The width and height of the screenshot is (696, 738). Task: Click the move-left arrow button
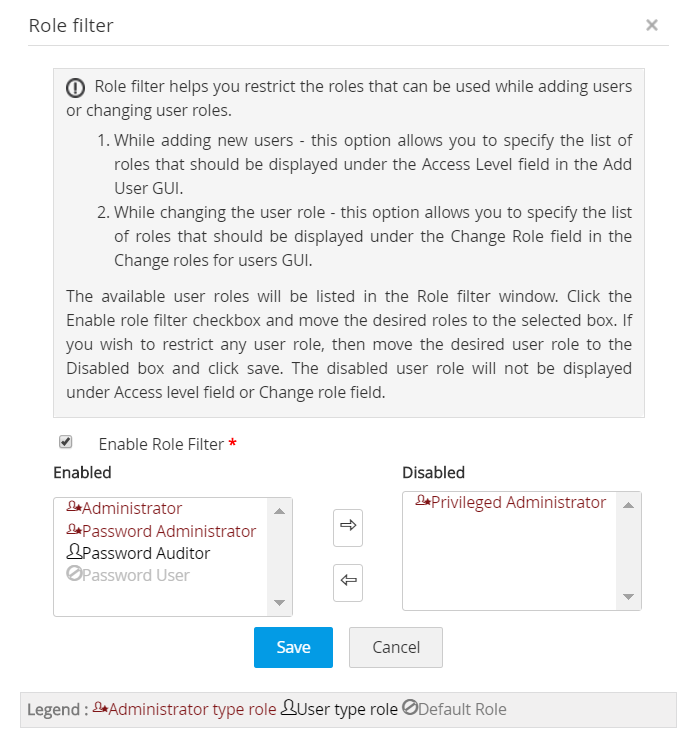pyautogui.click(x=348, y=582)
